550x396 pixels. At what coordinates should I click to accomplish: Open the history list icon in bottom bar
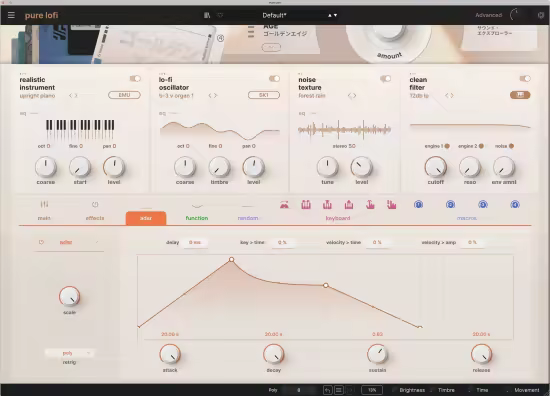click(338, 390)
